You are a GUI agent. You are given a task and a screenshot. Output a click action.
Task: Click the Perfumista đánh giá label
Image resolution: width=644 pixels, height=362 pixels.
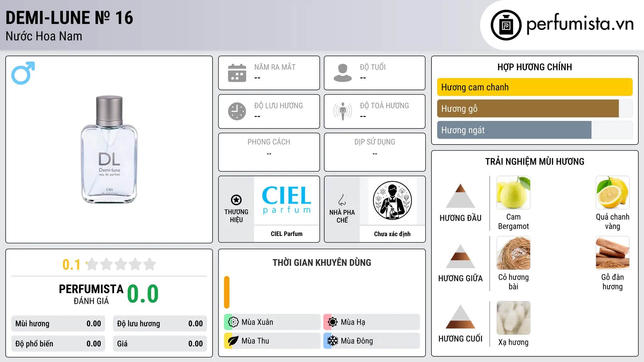tap(91, 294)
